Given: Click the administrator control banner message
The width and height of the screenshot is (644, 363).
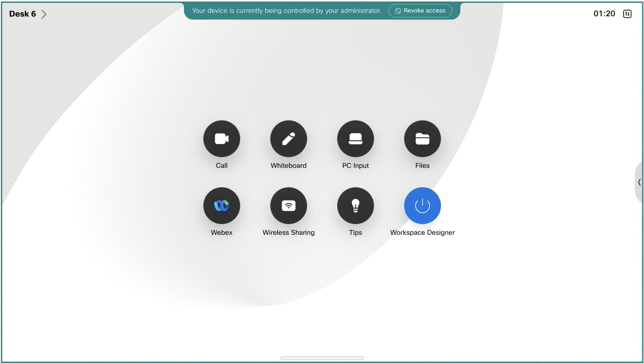Looking at the screenshot, I should [286, 11].
